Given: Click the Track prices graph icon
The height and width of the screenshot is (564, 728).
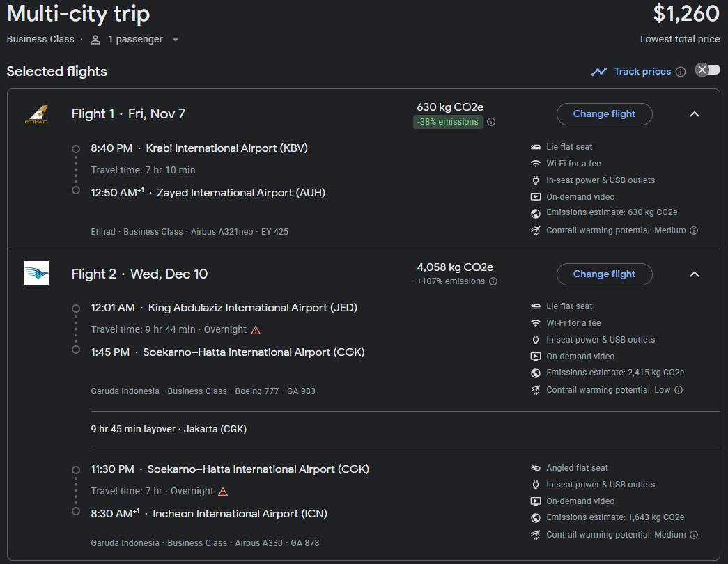Looking at the screenshot, I should [599, 72].
